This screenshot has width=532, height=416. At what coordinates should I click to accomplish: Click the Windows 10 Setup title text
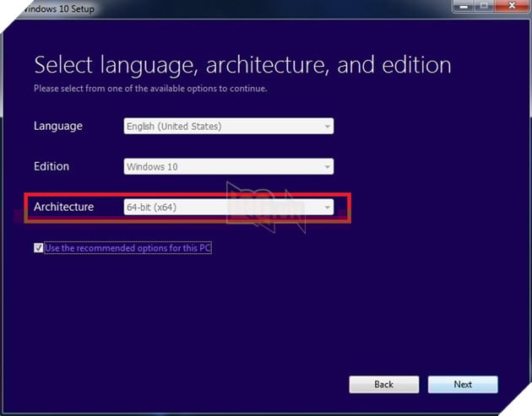58,8
